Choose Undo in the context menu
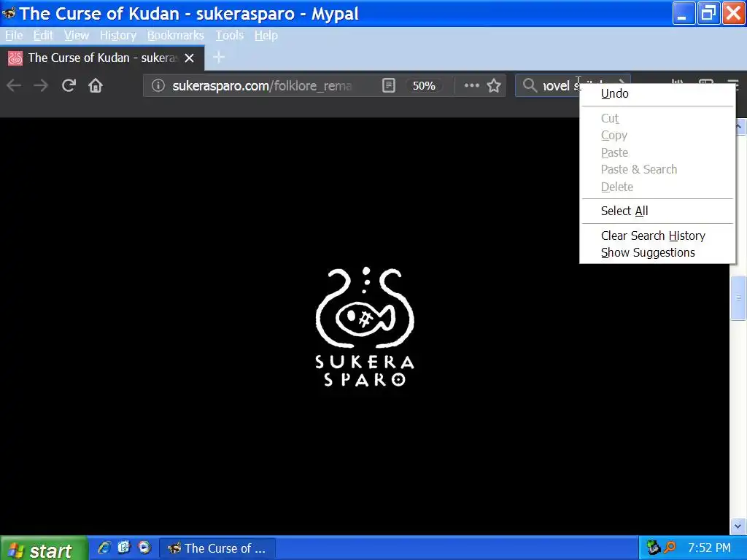 pyautogui.click(x=657, y=94)
